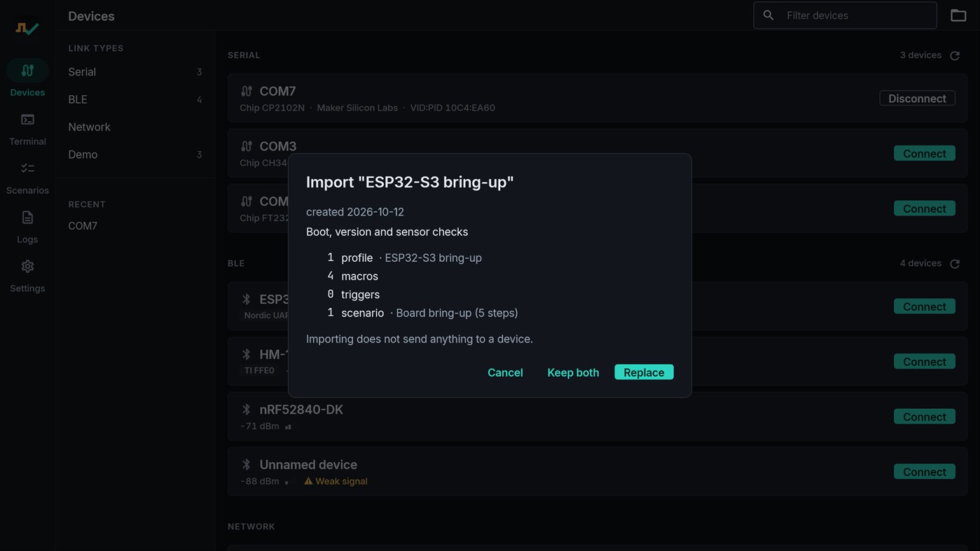Click the 'Board bring-up (5 steps)' scenario text
Image resolution: width=980 pixels, height=551 pixels.
457,313
